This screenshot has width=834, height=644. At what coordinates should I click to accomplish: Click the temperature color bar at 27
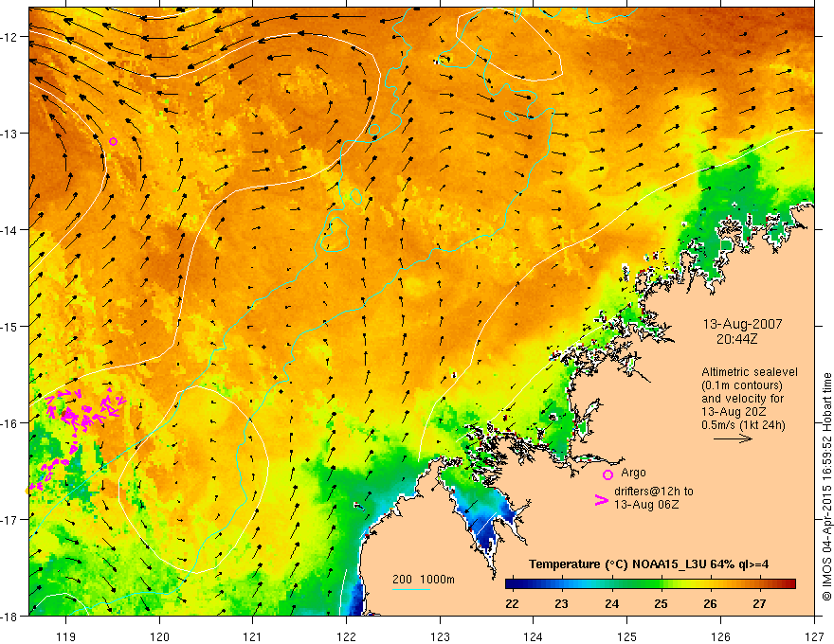point(759,584)
